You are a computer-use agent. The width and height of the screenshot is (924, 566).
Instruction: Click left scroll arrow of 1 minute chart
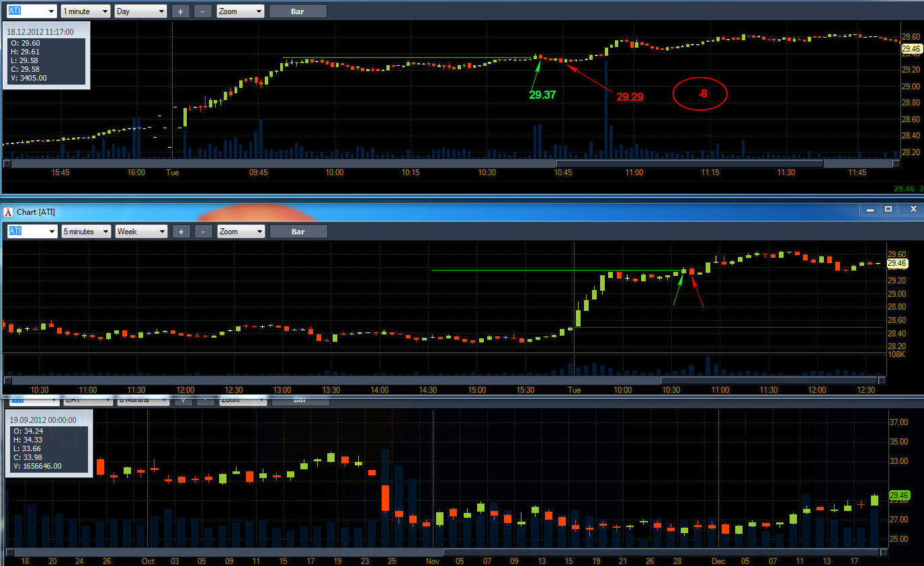click(x=7, y=163)
